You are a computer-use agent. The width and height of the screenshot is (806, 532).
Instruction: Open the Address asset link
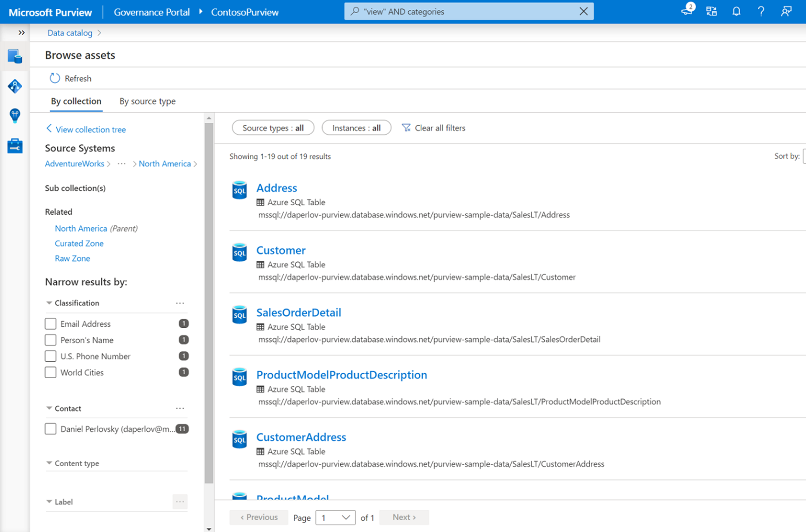coord(277,188)
